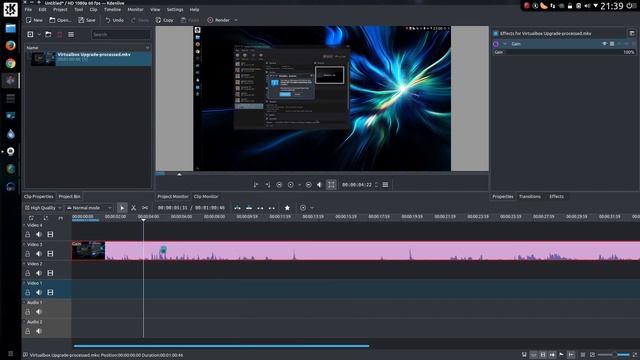This screenshot has height=360, width=640.
Task: Switch to the Clip Properties tab
Action: (39, 196)
